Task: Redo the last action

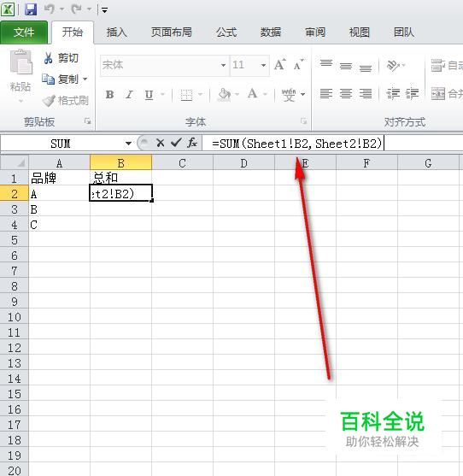Action: pyautogui.click(x=76, y=9)
